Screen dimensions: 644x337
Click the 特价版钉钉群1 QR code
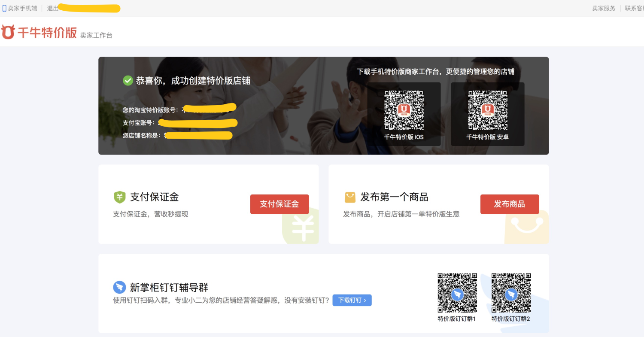click(x=457, y=293)
